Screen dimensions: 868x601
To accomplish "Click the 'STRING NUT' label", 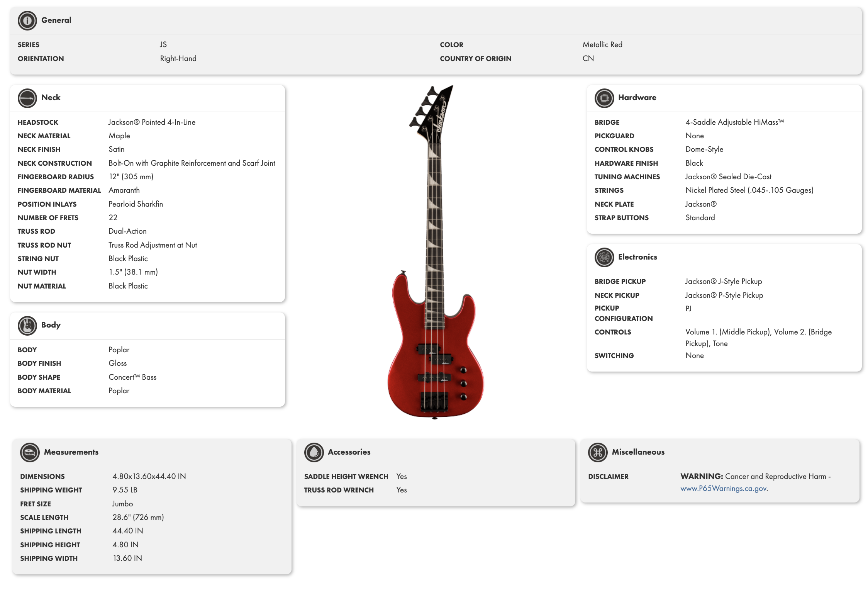I will point(38,258).
